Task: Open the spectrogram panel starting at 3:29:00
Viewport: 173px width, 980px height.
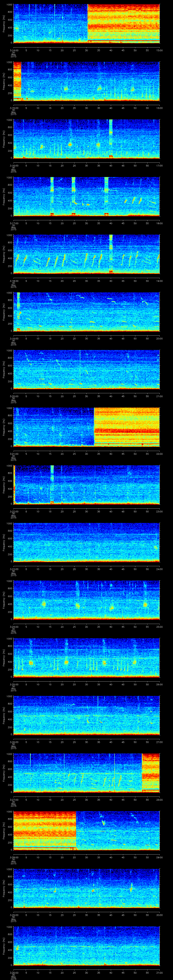Action: pyautogui.click(x=86, y=888)
